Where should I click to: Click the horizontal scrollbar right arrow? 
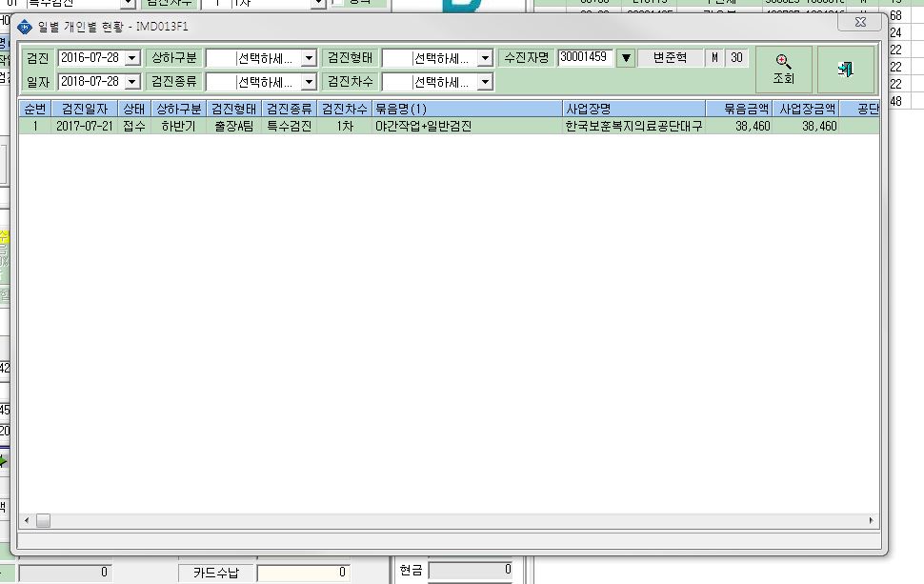tap(871, 520)
